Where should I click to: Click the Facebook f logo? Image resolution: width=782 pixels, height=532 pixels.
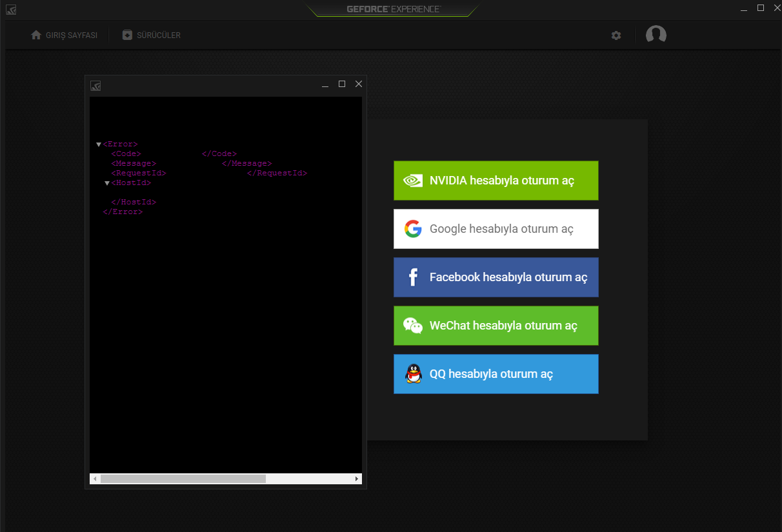pyautogui.click(x=413, y=277)
